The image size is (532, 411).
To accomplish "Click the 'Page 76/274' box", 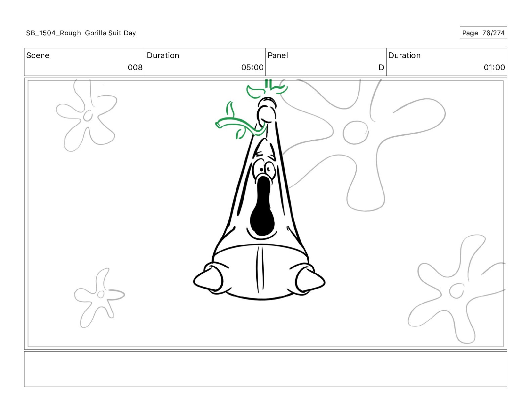I will 483,33.
